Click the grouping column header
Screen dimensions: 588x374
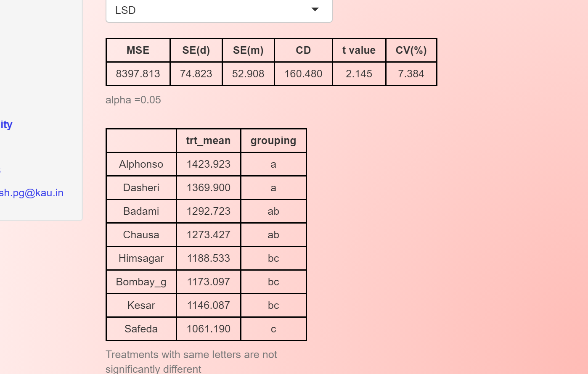click(273, 141)
